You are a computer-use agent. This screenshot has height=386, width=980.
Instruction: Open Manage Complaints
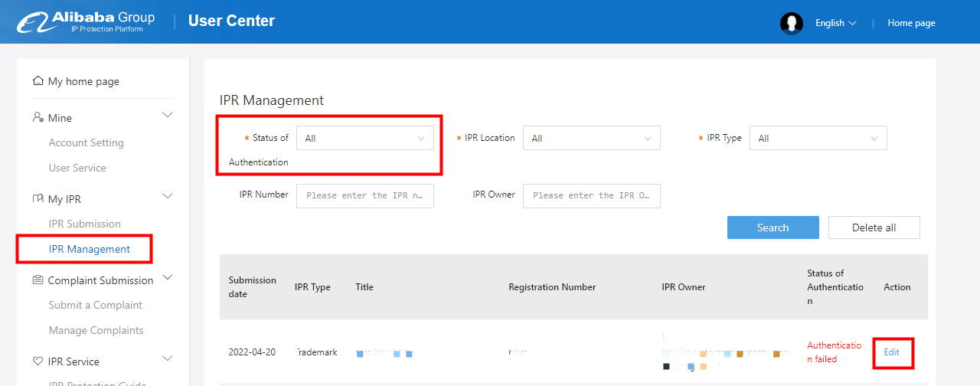pos(96,330)
